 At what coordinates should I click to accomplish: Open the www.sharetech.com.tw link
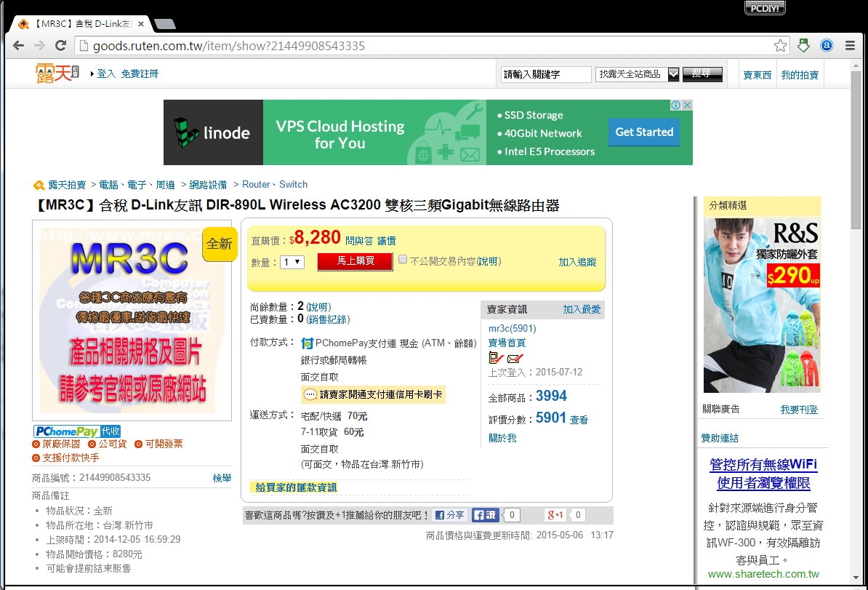[763, 575]
